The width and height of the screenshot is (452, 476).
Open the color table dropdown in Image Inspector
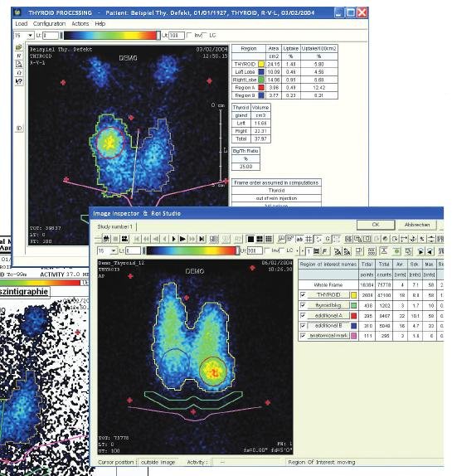[x=114, y=250]
